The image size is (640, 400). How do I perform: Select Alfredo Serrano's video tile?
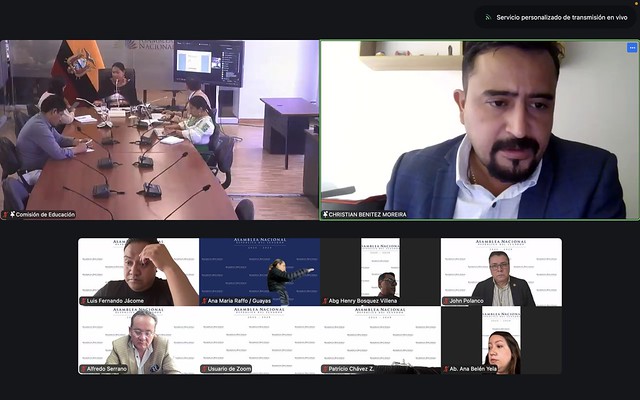pyautogui.click(x=139, y=340)
